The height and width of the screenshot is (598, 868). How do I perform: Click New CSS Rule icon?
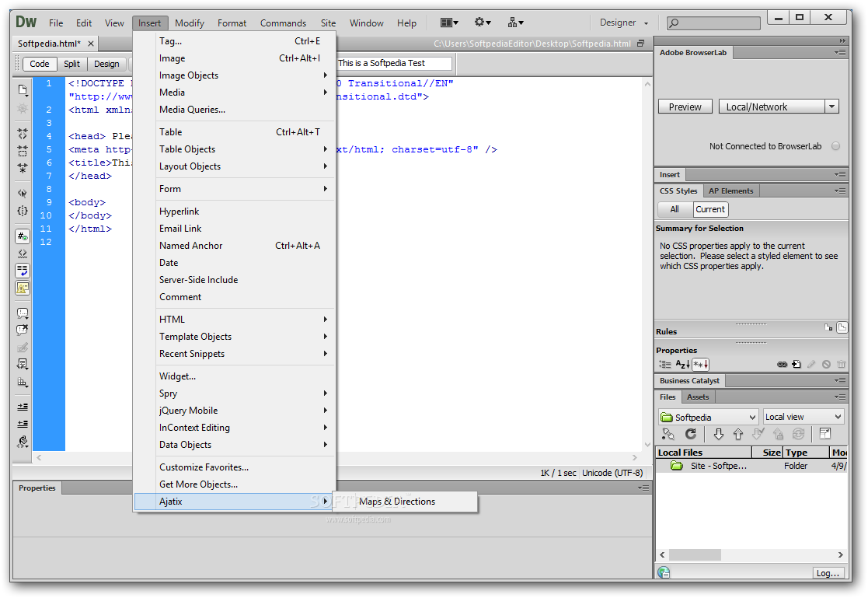click(797, 364)
